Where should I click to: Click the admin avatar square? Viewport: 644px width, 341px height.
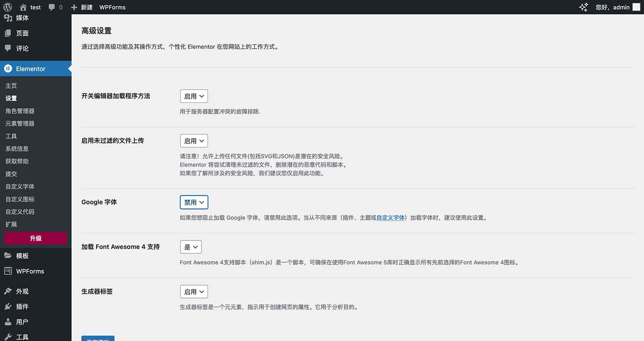[636, 7]
